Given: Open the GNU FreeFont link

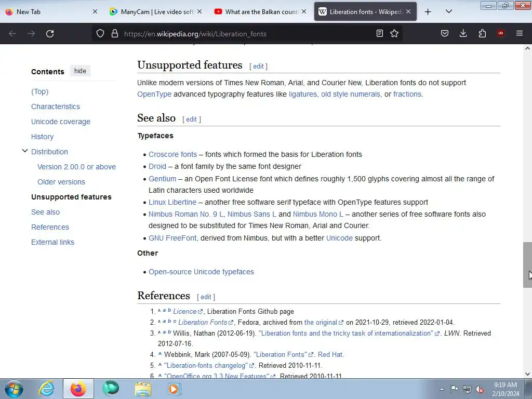Looking at the screenshot, I should [172, 238].
